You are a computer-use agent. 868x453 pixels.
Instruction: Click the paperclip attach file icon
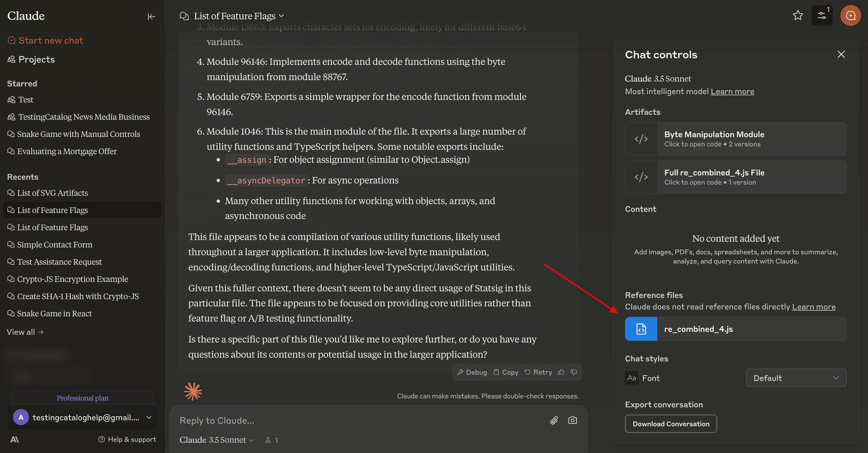coord(554,420)
